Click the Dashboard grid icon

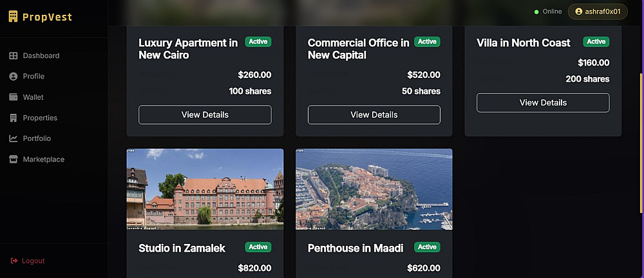click(13, 56)
